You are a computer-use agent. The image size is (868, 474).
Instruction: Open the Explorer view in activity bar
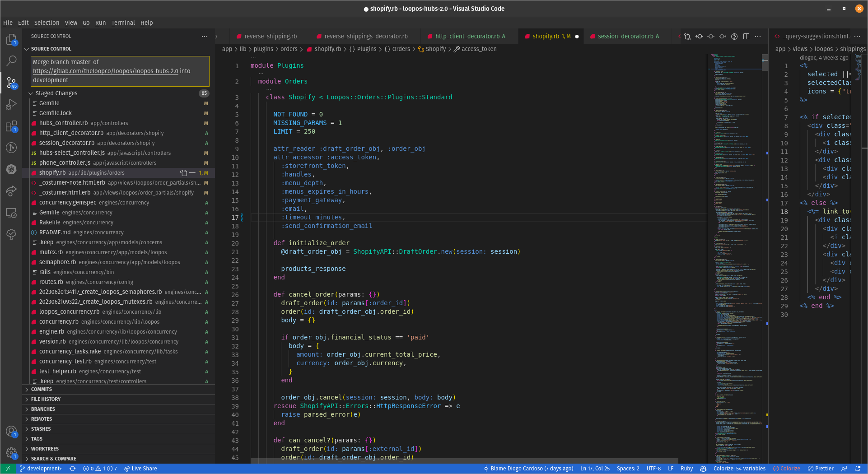click(11, 40)
